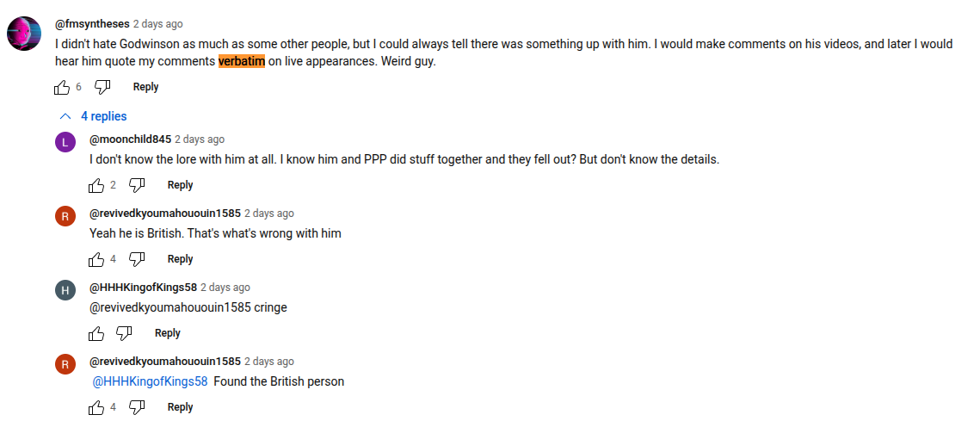The width and height of the screenshot is (980, 421).
Task: Like @moonchild845's reply about PPP
Action: (x=96, y=185)
